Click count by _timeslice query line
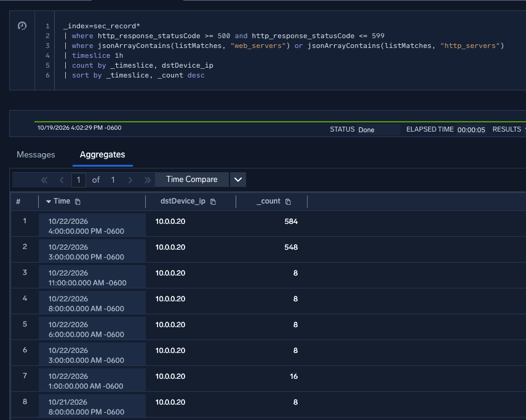The width and height of the screenshot is (526, 420). 138,65
